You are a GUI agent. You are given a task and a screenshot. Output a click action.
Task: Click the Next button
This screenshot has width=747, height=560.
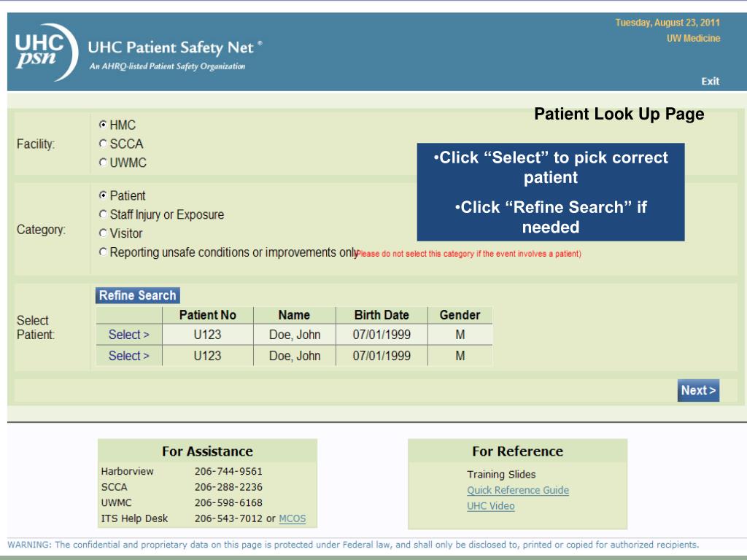(x=698, y=391)
